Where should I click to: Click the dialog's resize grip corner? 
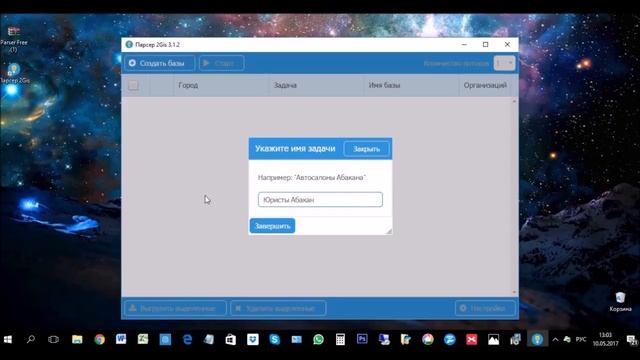click(389, 231)
